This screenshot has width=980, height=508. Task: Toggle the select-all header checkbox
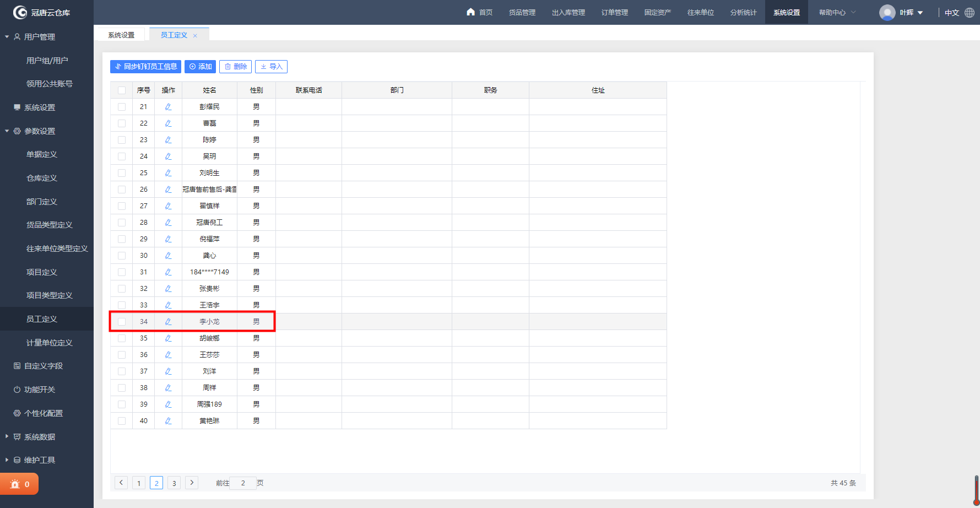122,90
